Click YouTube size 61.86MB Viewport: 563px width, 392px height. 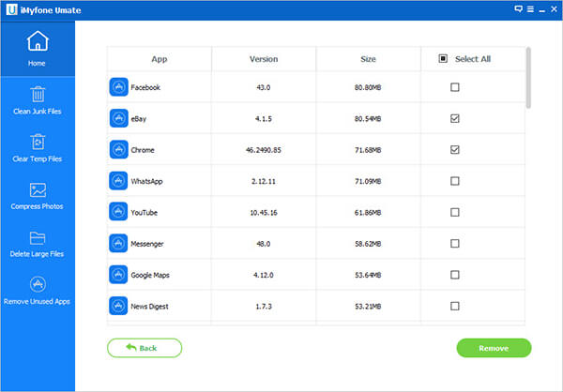click(368, 213)
